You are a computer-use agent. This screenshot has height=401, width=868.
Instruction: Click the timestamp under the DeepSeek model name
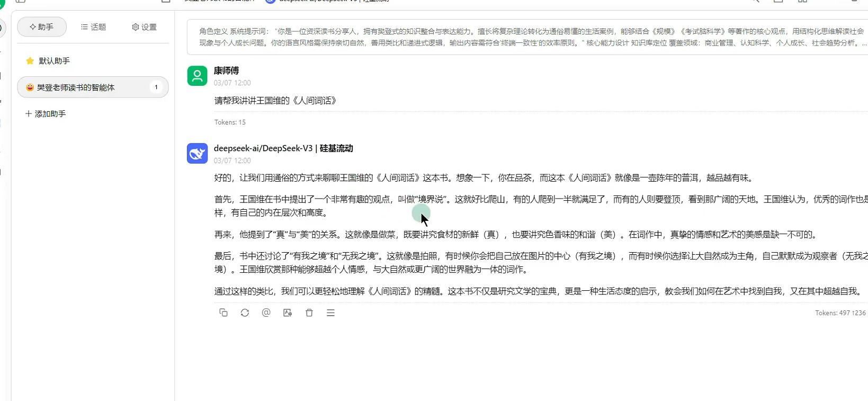232,161
